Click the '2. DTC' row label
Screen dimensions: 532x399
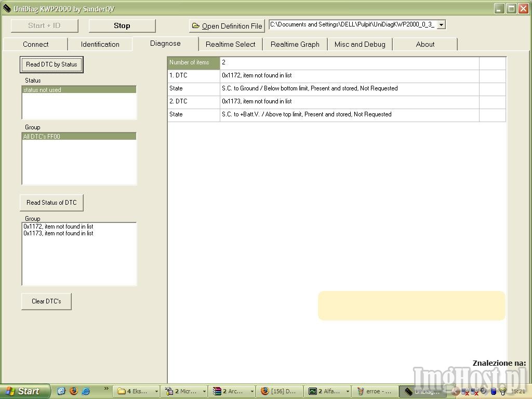(193, 101)
